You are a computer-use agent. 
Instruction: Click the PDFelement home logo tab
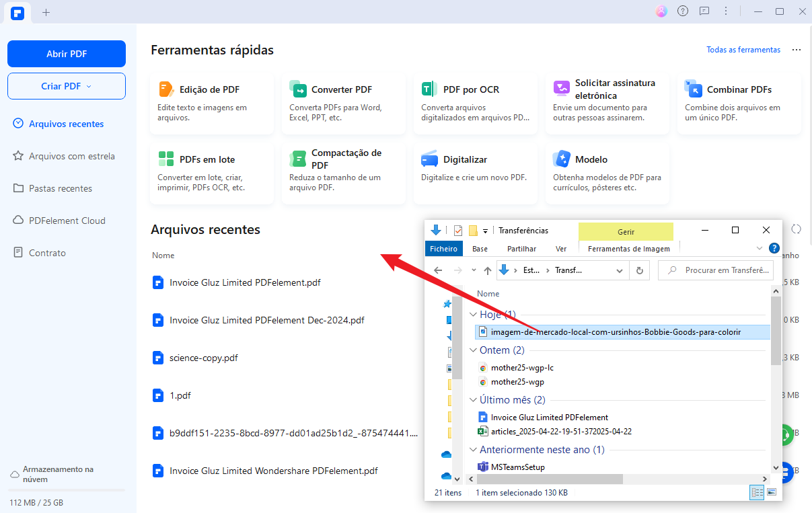(x=17, y=12)
